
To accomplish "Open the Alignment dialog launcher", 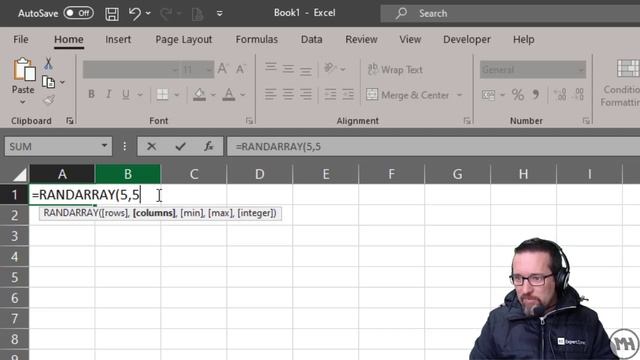I will pyautogui.click(x=467, y=121).
